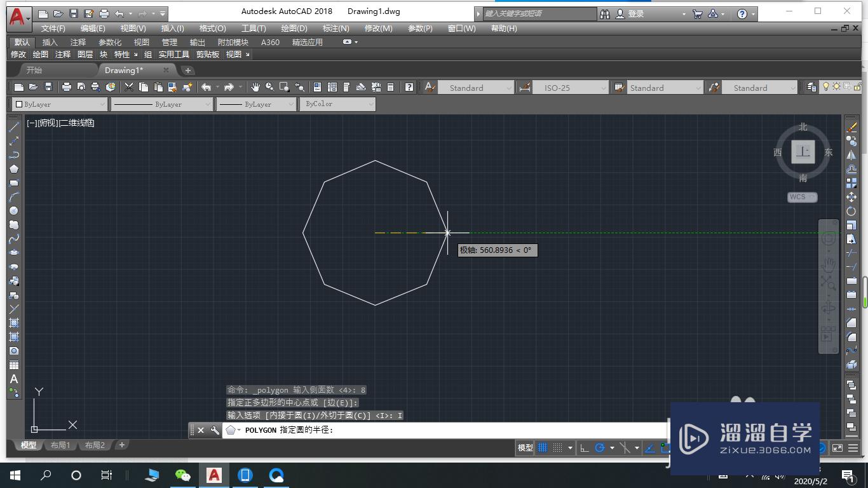Open the ISO-25 dimension style dropdown
The height and width of the screenshot is (488, 868).
pos(570,88)
